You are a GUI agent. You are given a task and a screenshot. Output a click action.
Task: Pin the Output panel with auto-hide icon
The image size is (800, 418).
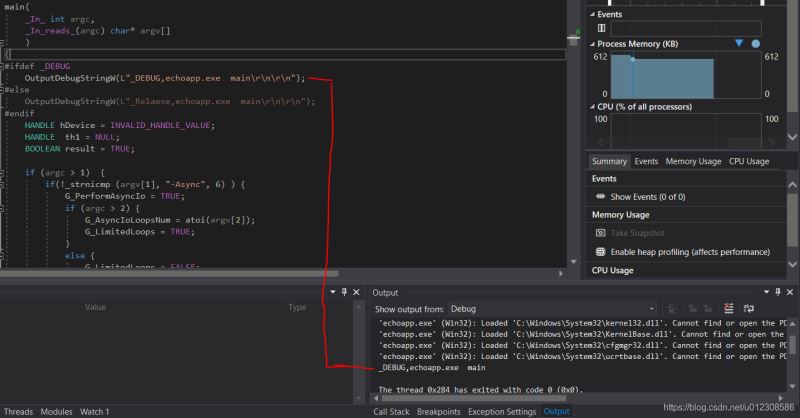778,292
